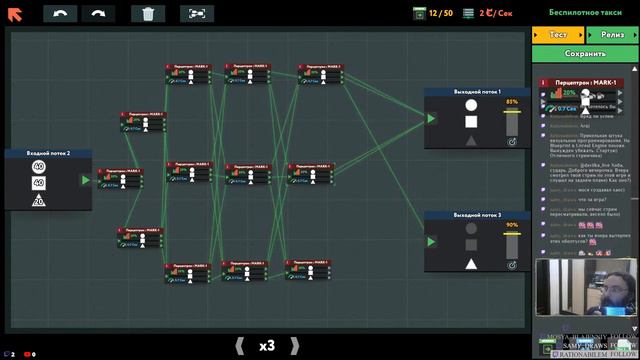Click the Входной поток 2 header
Screen dimensions: 640x360
48,153
